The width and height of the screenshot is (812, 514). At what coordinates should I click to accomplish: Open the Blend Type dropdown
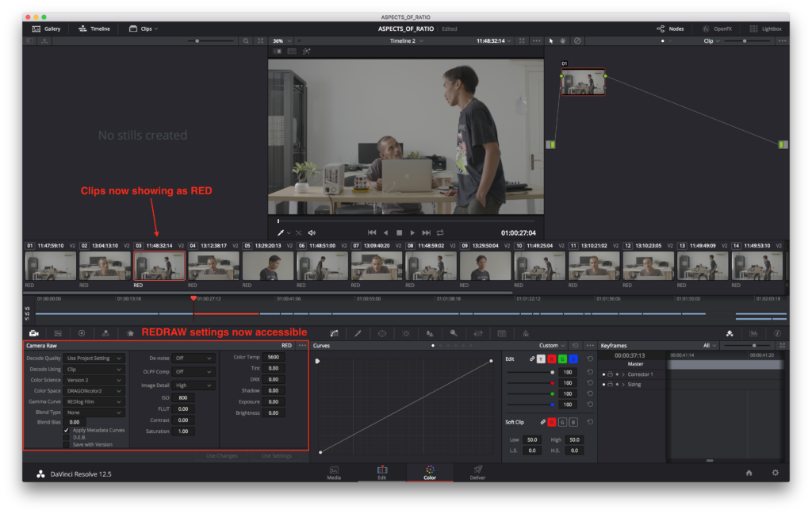tap(94, 412)
